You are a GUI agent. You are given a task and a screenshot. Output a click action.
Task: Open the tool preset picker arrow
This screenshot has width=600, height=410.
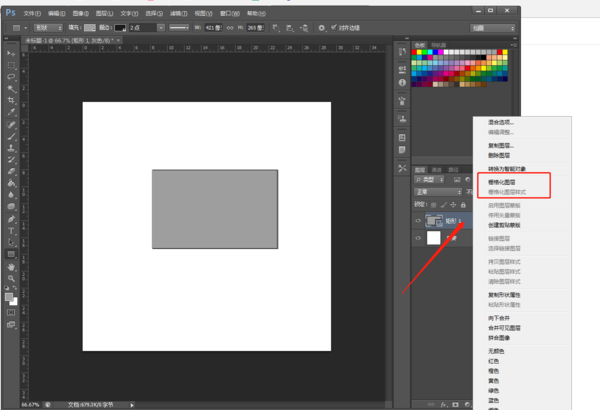click(x=26, y=28)
